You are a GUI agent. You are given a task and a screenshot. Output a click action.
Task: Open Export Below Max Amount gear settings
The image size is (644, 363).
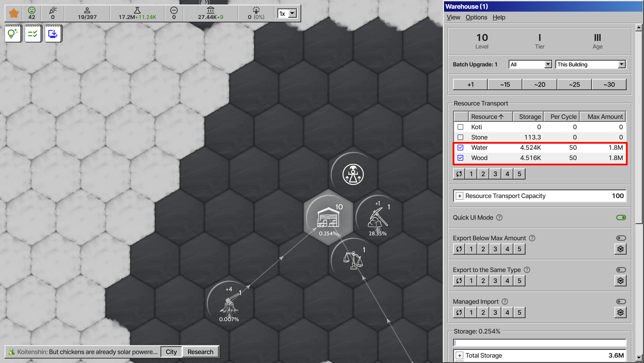620,249
